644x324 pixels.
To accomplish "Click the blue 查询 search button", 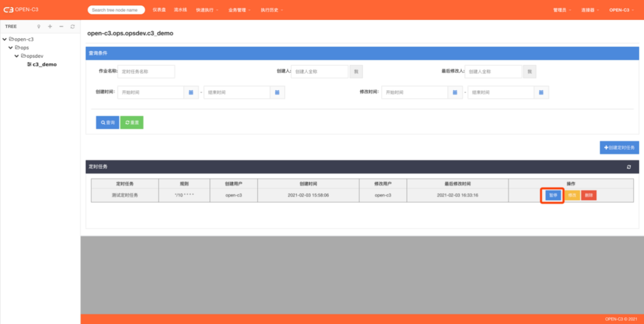I will (x=107, y=123).
